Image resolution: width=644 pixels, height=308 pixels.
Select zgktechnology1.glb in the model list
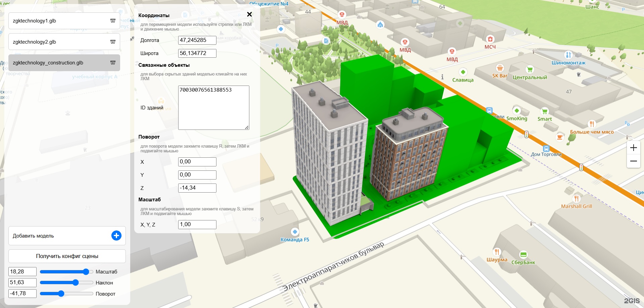pyautogui.click(x=57, y=21)
